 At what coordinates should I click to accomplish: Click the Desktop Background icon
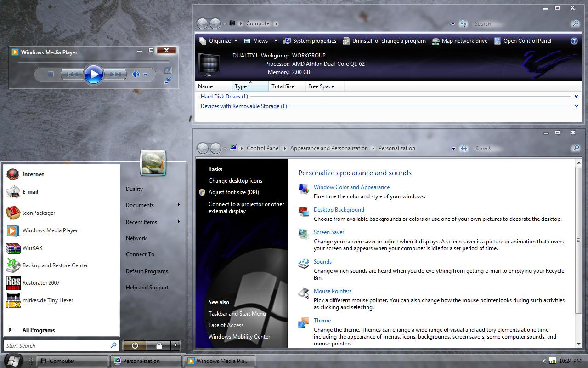click(304, 211)
